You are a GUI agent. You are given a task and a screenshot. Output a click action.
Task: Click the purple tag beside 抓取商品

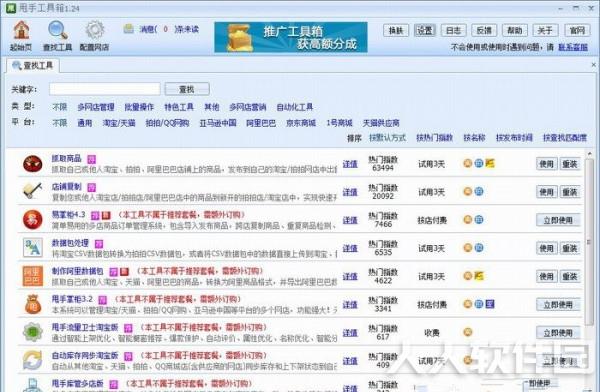point(91,159)
